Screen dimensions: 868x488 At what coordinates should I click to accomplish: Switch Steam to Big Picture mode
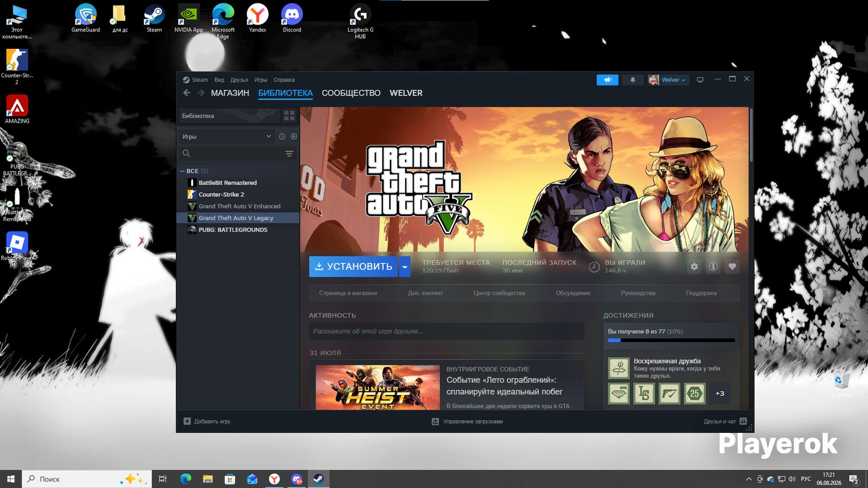pos(700,80)
